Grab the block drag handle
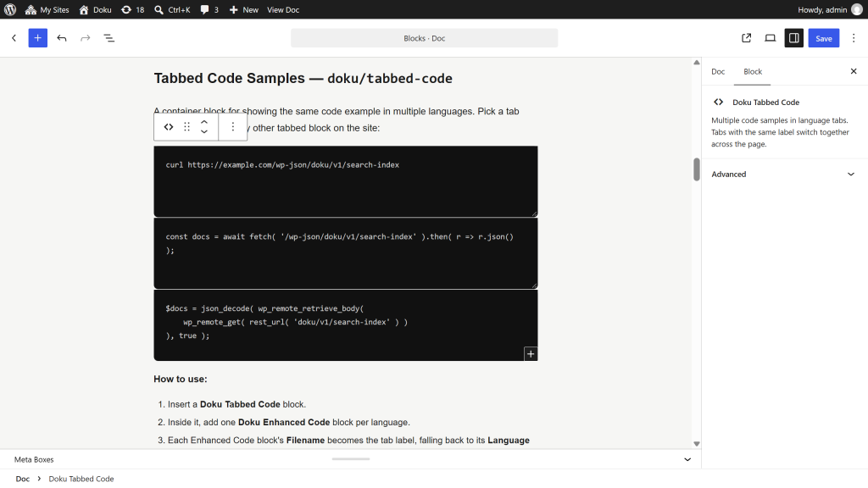 (186, 127)
